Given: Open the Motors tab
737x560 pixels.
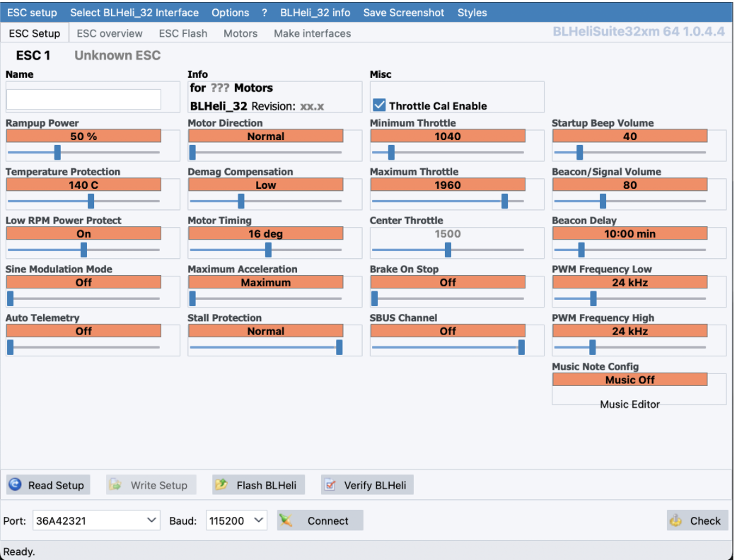Looking at the screenshot, I should 240,33.
